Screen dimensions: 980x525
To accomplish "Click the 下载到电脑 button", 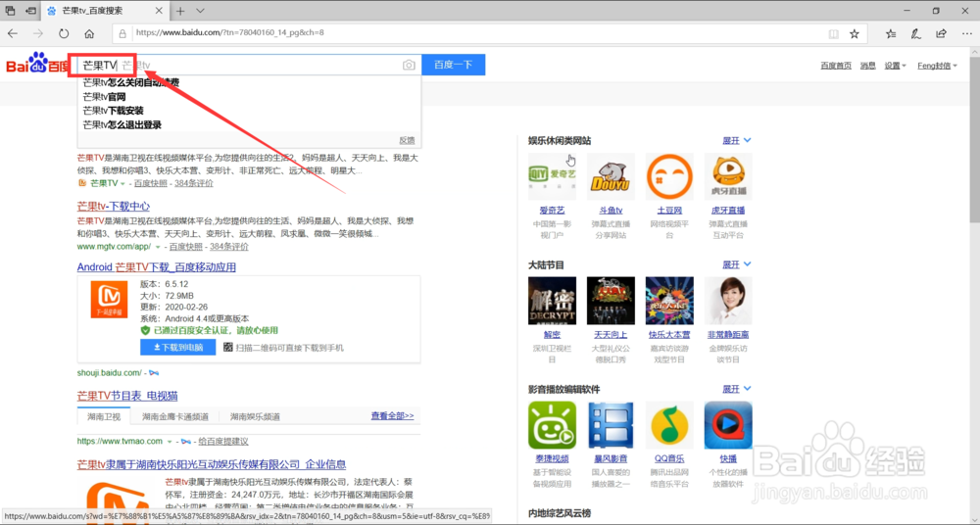I will (178, 348).
